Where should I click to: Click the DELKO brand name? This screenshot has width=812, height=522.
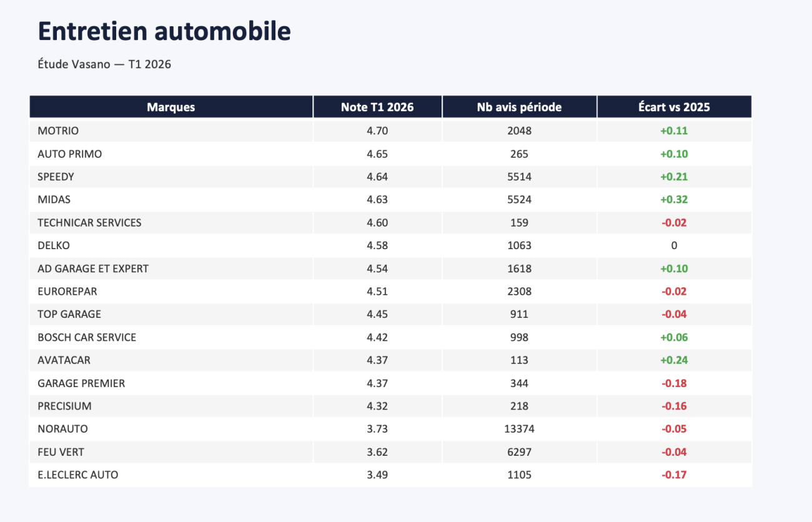(54, 245)
